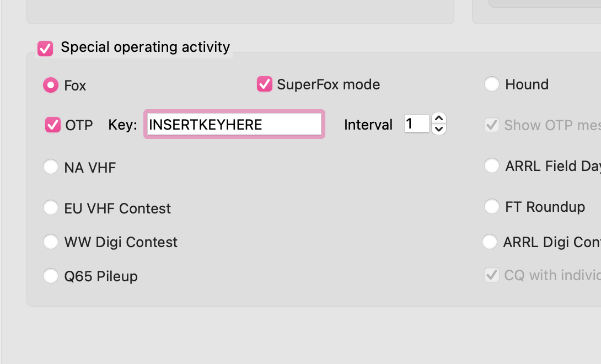This screenshot has width=601, height=364.
Task: Click the Special operating activity label
Action: [x=145, y=47]
